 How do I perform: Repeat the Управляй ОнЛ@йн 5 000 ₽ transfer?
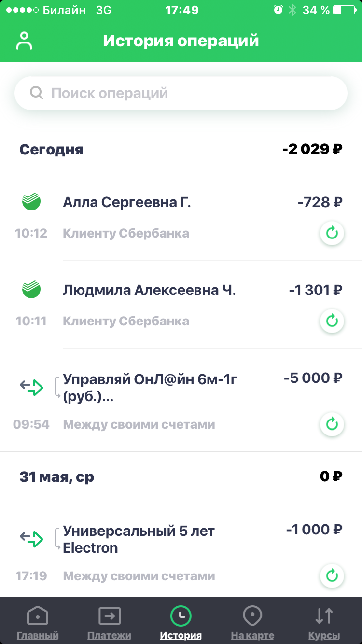click(x=332, y=424)
